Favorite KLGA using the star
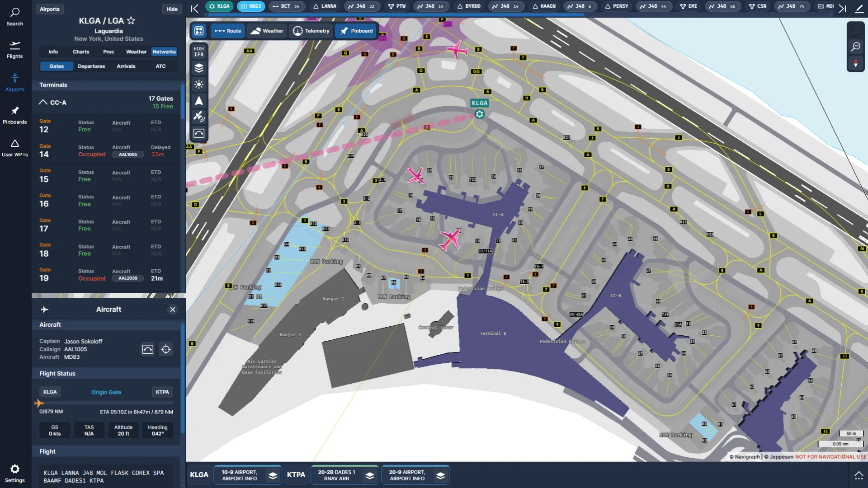This screenshot has height=488, width=868. [131, 20]
